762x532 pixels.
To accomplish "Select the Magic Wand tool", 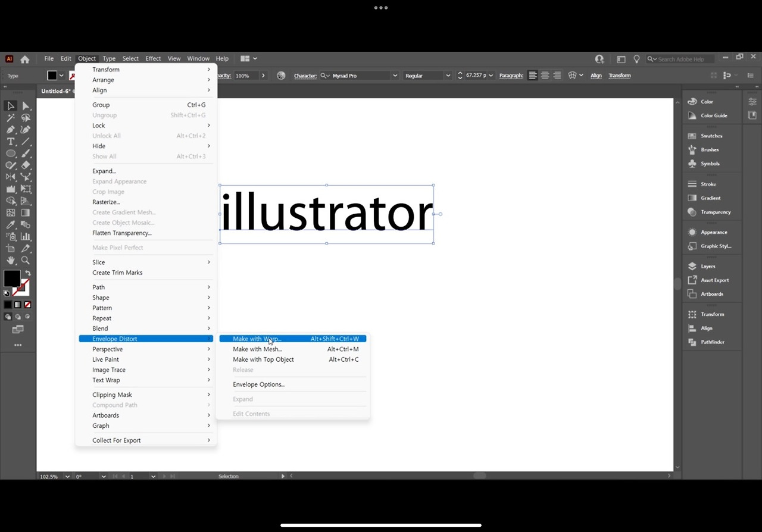I will click(11, 118).
